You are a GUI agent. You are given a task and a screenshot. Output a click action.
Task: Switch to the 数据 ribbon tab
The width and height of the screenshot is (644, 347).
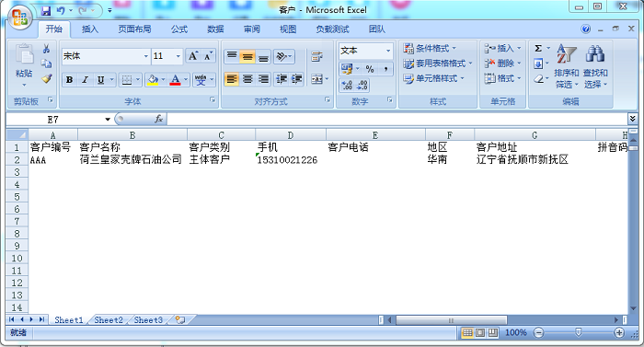point(215,29)
